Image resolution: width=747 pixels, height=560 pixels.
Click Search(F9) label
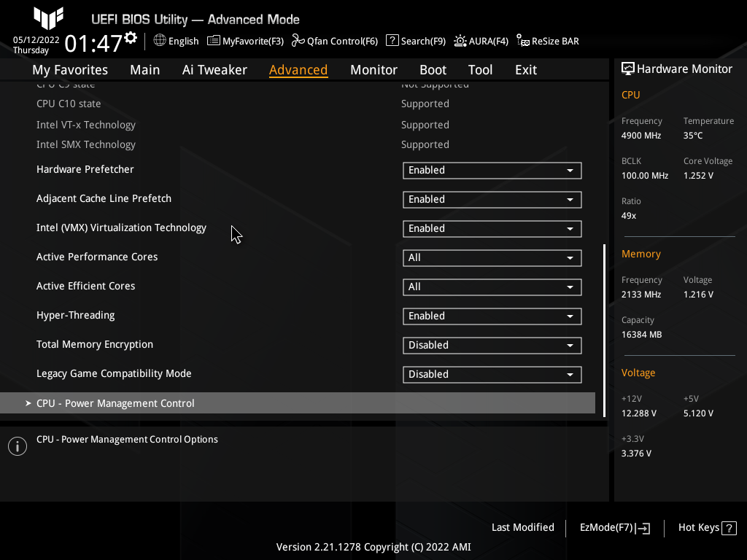pos(423,42)
